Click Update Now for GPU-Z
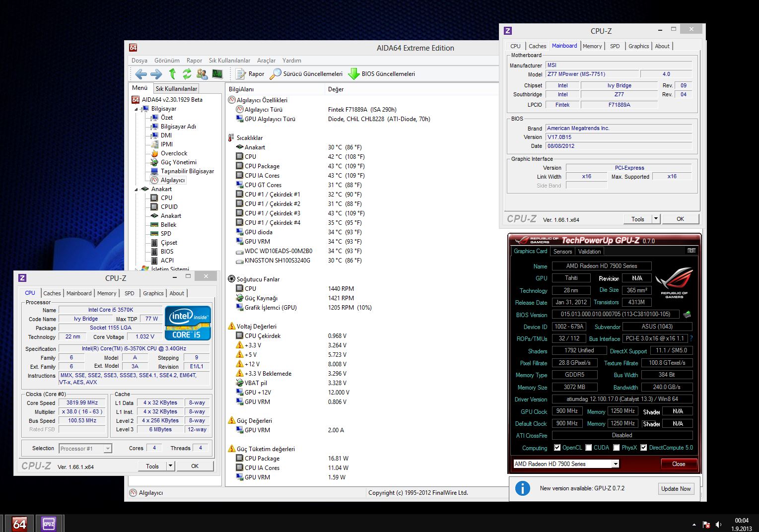 click(676, 489)
